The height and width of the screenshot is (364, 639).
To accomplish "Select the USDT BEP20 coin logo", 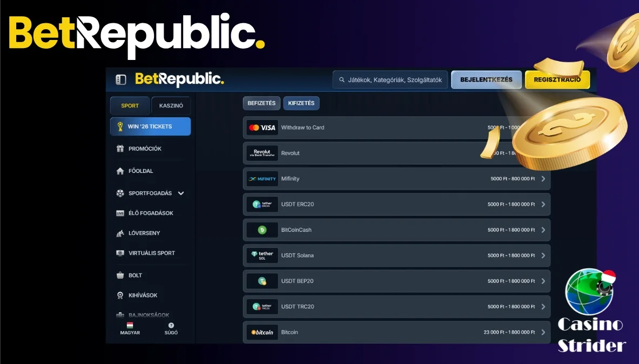I will [x=263, y=281].
